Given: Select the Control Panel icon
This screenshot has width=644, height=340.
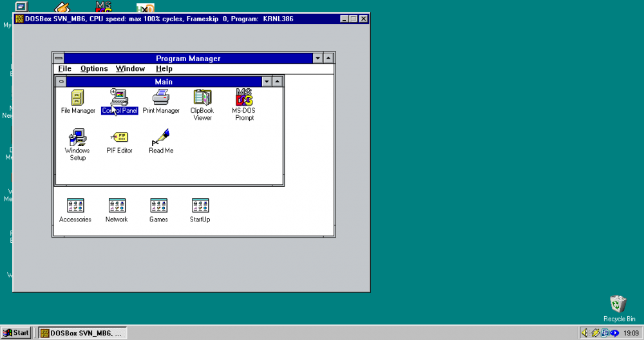Looking at the screenshot, I should [x=119, y=102].
